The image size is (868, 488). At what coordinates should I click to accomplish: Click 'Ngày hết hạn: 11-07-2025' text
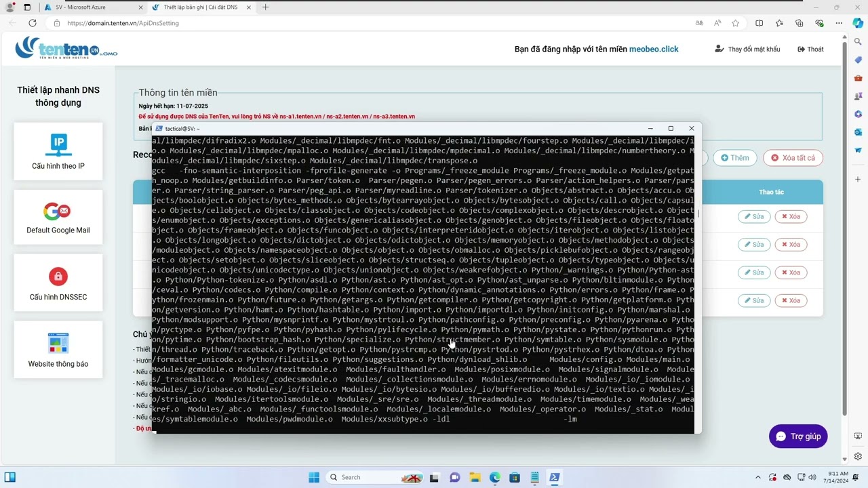(x=174, y=106)
